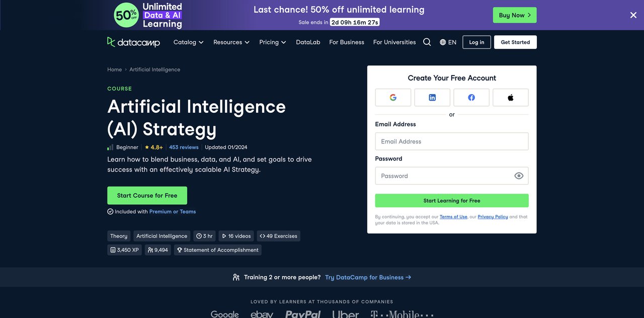The height and width of the screenshot is (318, 644).
Task: Click the ebay company logo
Action: tap(262, 314)
